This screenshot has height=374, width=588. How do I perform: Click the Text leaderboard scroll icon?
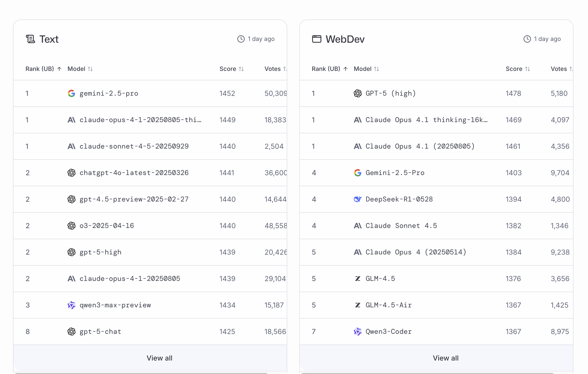coord(30,39)
